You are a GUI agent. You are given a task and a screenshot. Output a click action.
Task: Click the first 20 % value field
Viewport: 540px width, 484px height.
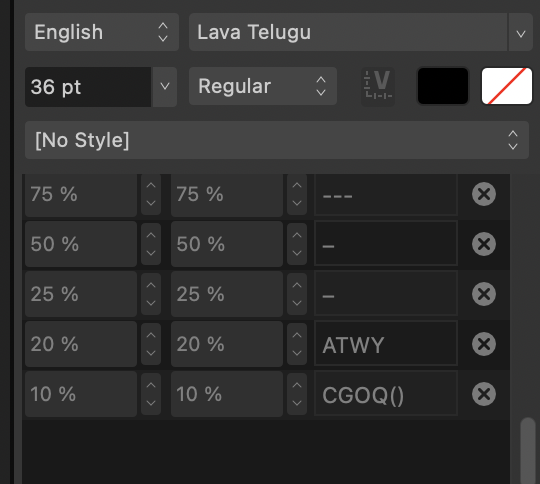[81, 344]
